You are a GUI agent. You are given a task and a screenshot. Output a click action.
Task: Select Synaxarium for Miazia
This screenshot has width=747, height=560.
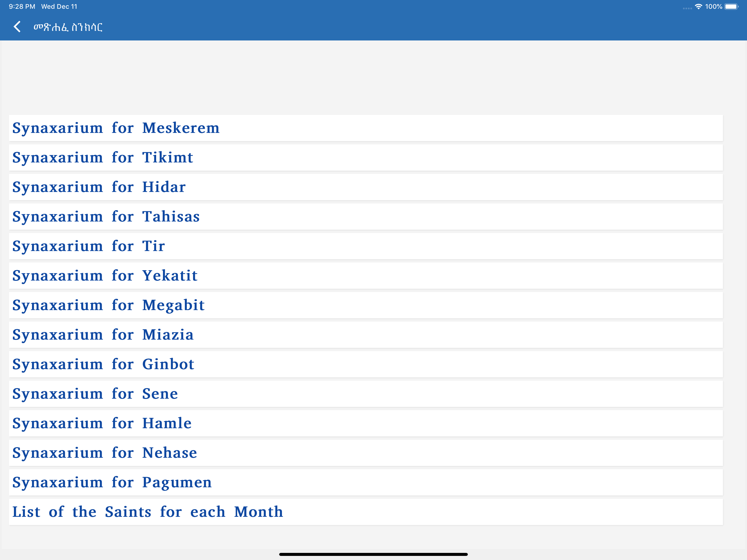point(366,335)
